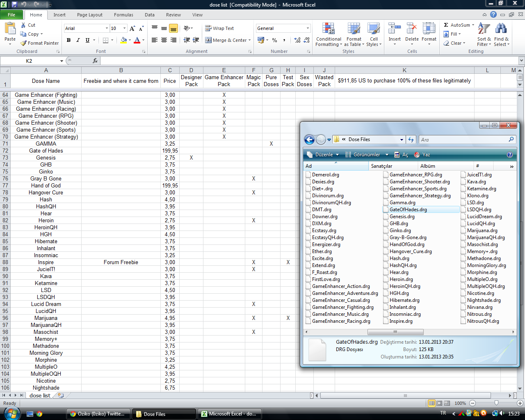The height and width of the screenshot is (420, 525).
Task: Open Cell Styles gallery
Action: (374, 35)
